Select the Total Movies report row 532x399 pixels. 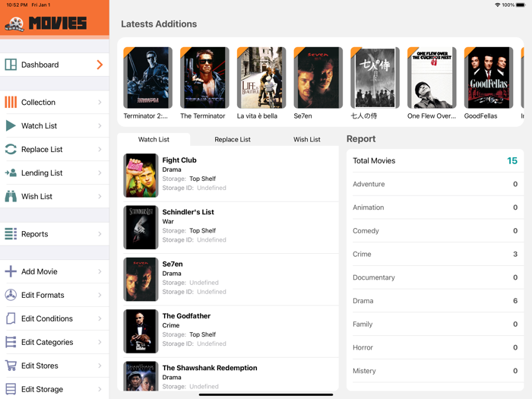(x=435, y=160)
